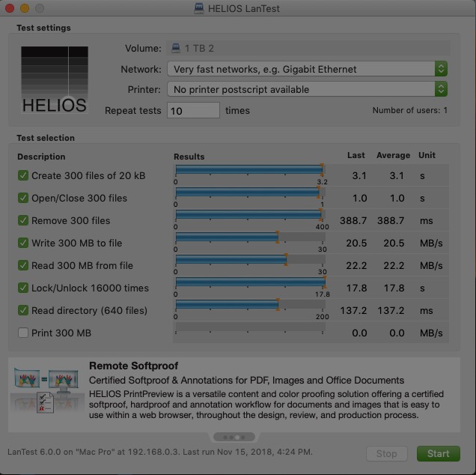The image size is (476, 475).
Task: Click the Read directory result bar
Action: (x=251, y=304)
